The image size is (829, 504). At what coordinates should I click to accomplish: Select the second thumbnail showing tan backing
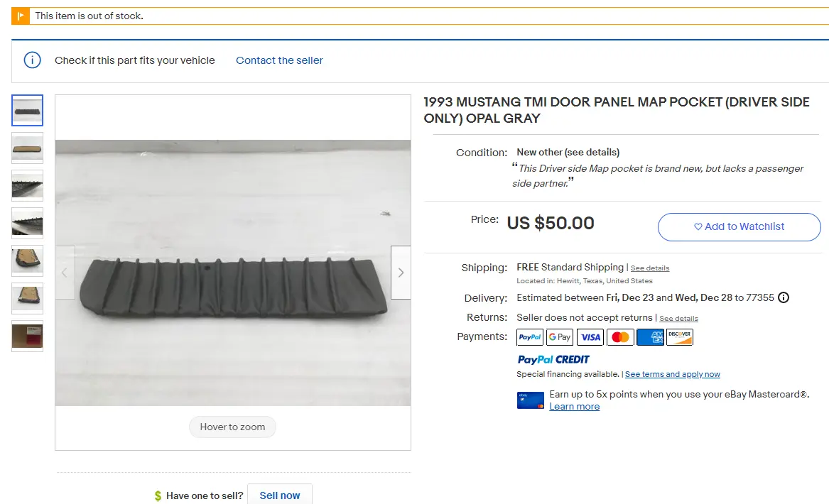(28, 148)
